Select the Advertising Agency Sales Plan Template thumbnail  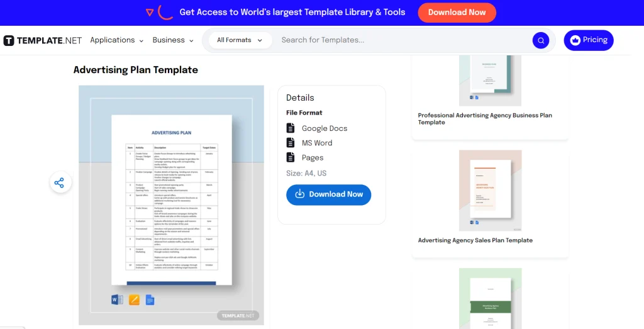click(x=490, y=190)
